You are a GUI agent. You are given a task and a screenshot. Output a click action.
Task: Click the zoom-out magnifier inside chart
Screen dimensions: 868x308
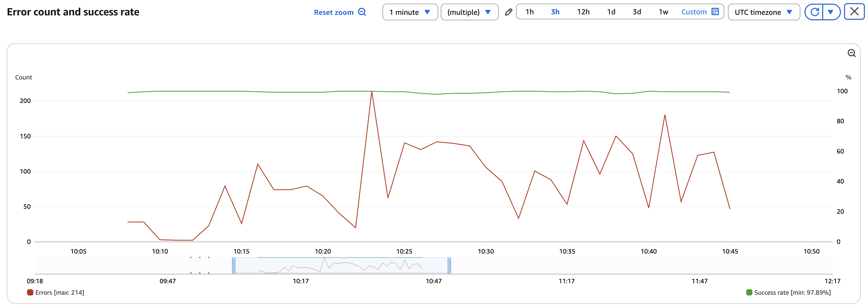point(852,53)
